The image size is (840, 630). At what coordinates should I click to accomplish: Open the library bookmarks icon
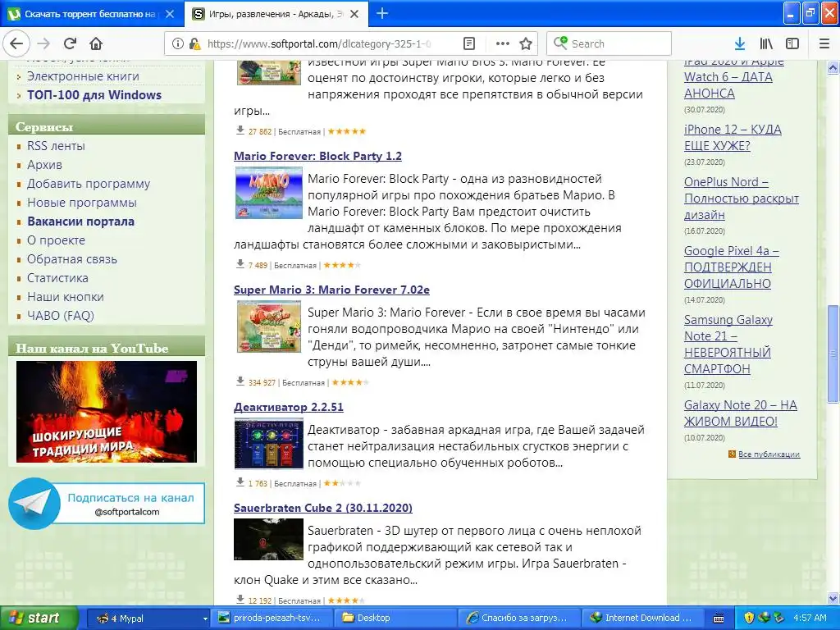click(x=766, y=43)
